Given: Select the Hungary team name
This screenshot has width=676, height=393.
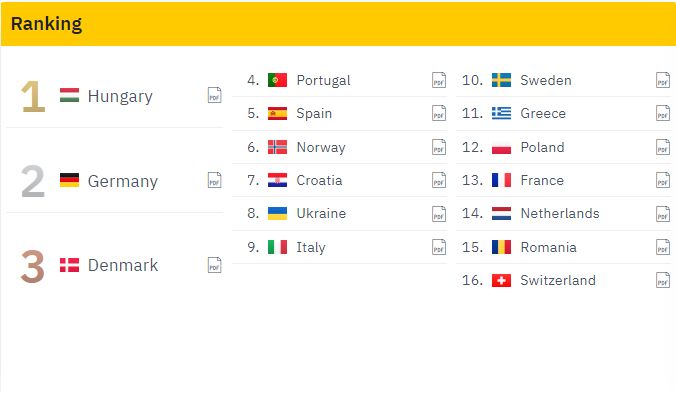Looking at the screenshot, I should tap(120, 97).
